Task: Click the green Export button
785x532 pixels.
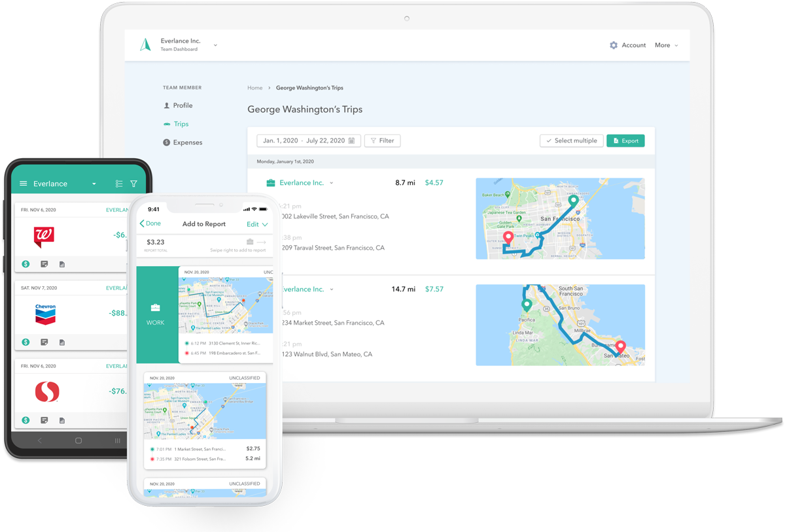Action: pos(625,141)
